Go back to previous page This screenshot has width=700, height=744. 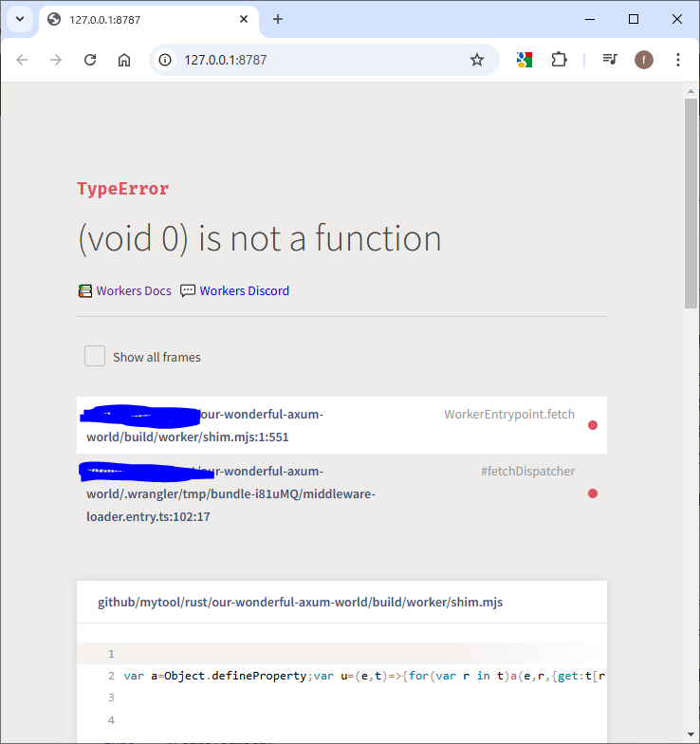23,60
